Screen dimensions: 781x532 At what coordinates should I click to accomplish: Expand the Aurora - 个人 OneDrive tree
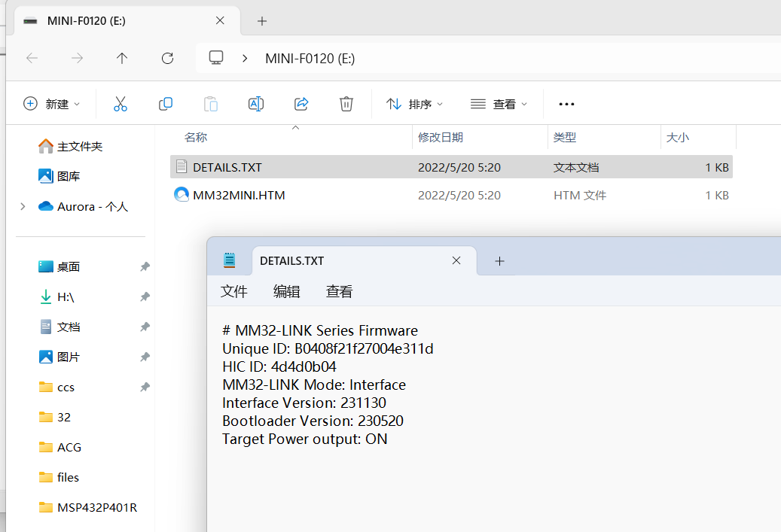pos(23,206)
